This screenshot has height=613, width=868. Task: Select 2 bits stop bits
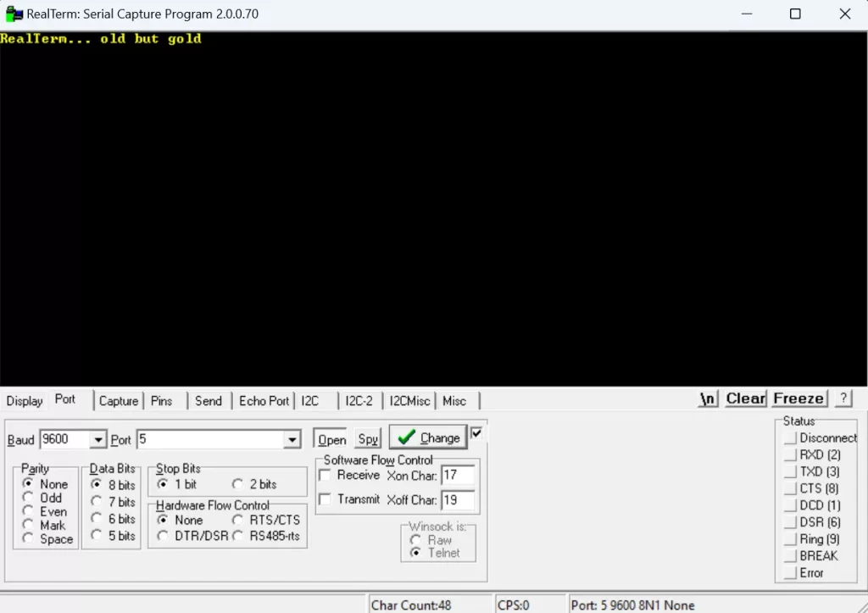coord(254,484)
